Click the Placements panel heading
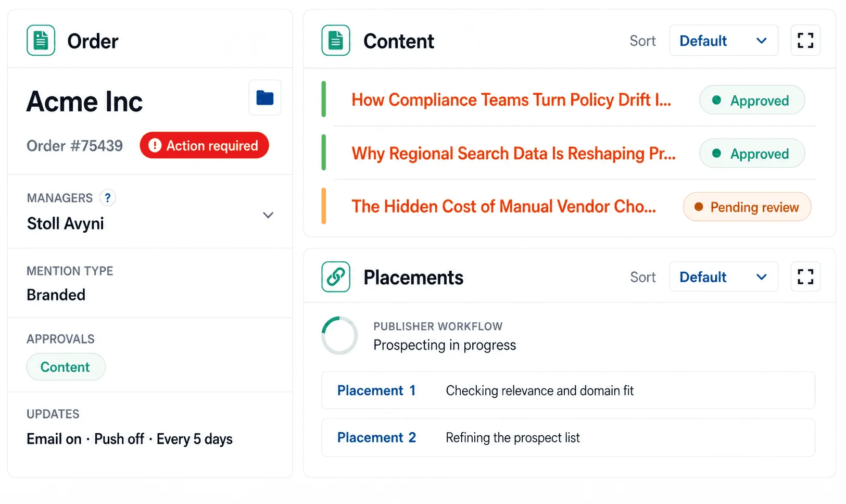The height and width of the screenshot is (504, 846). pyautogui.click(x=413, y=277)
